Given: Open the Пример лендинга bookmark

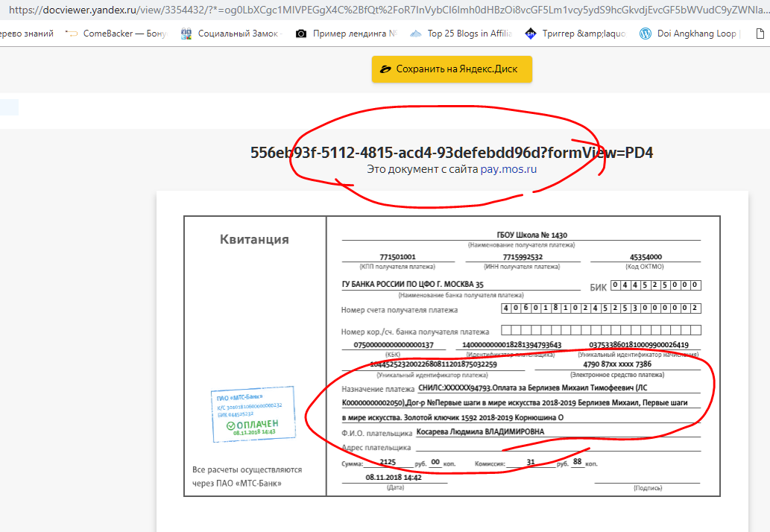Looking at the screenshot, I should [x=346, y=34].
